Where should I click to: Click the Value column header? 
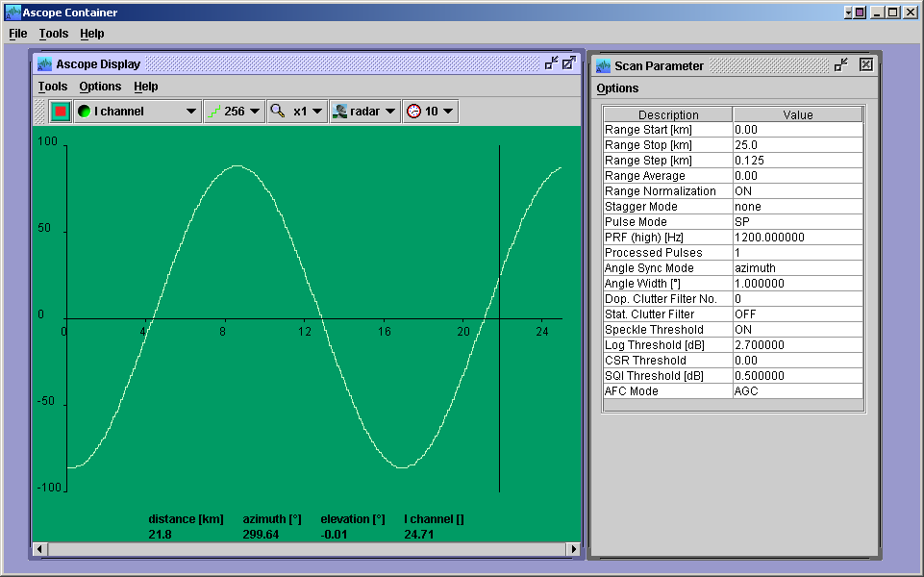798,115
